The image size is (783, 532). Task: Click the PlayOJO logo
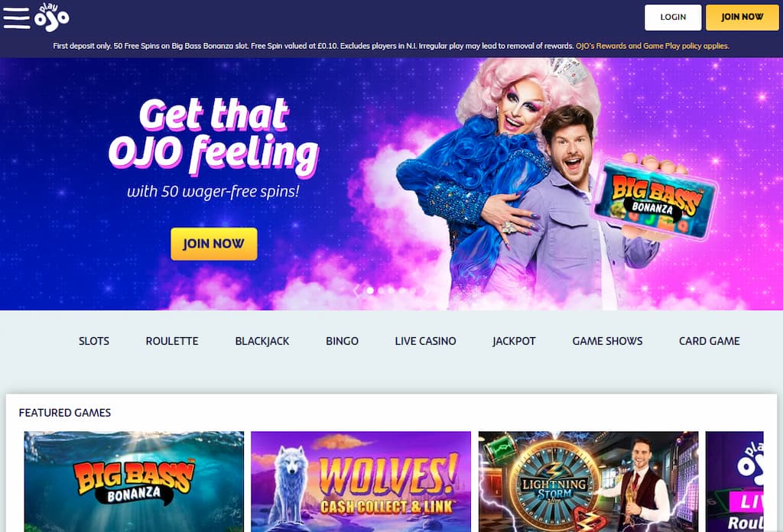(52, 18)
